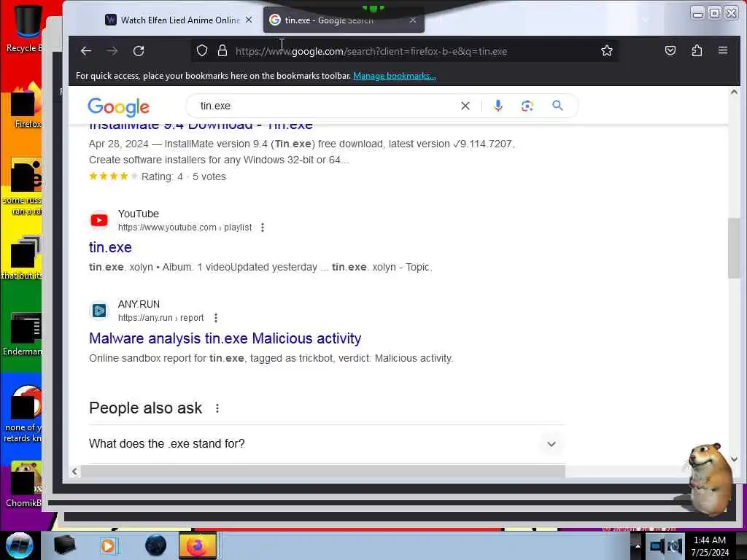Image resolution: width=747 pixels, height=560 pixels.
Task: Open the Windows Start orb
Action: 20,545
